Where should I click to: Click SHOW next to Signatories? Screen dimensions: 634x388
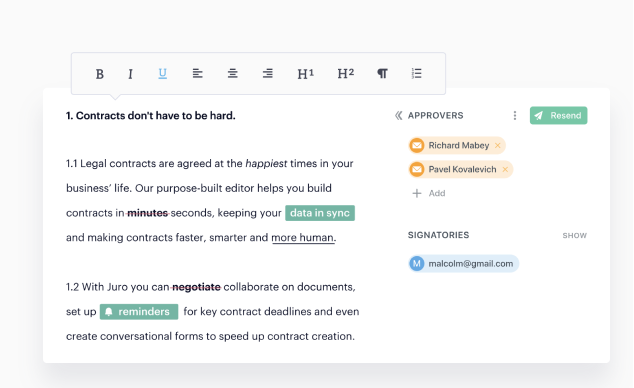click(575, 236)
